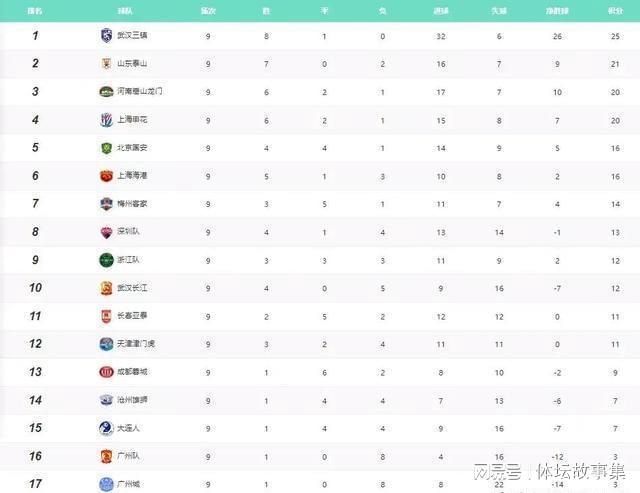
Task: Select the 上海申花 team logo
Action: click(107, 120)
